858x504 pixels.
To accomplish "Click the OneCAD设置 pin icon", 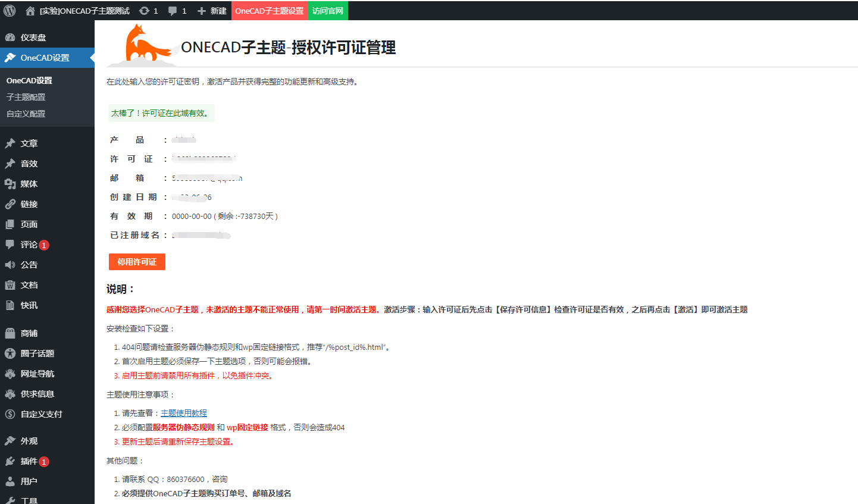I will click(x=10, y=58).
